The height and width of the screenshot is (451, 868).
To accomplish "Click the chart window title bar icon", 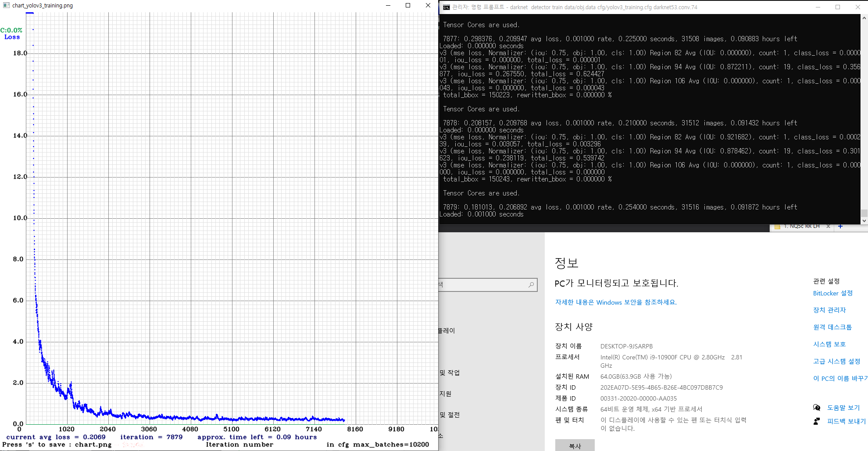I will [6, 5].
